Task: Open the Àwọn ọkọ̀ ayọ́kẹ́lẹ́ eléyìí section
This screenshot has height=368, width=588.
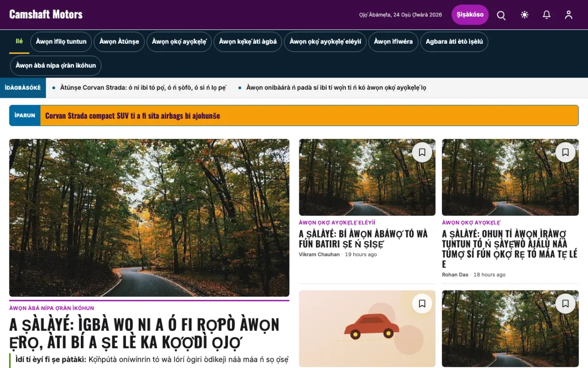Action: 325,42
